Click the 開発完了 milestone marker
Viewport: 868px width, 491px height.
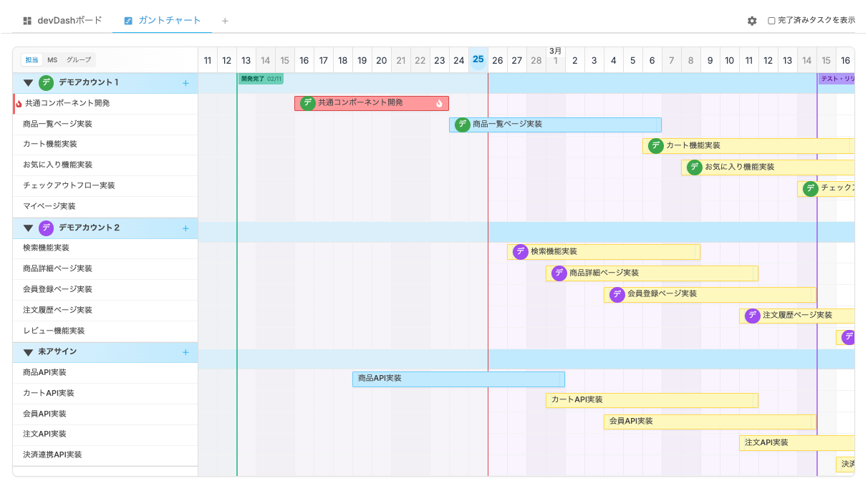[261, 79]
